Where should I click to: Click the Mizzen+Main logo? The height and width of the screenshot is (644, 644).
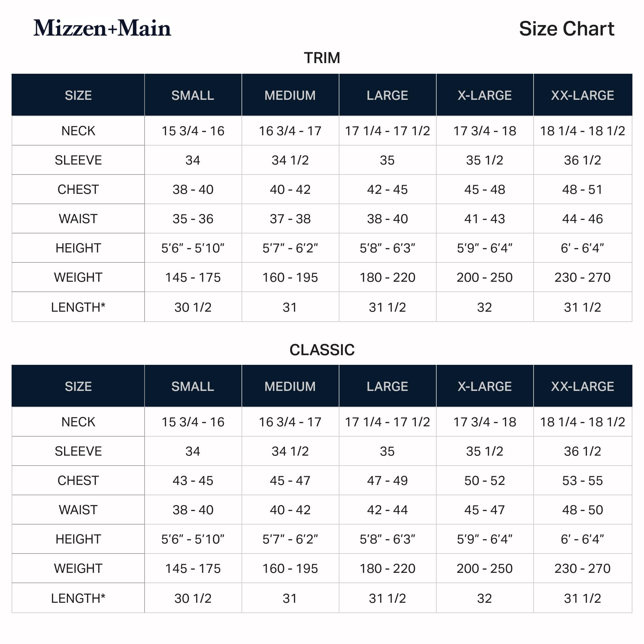click(x=102, y=28)
